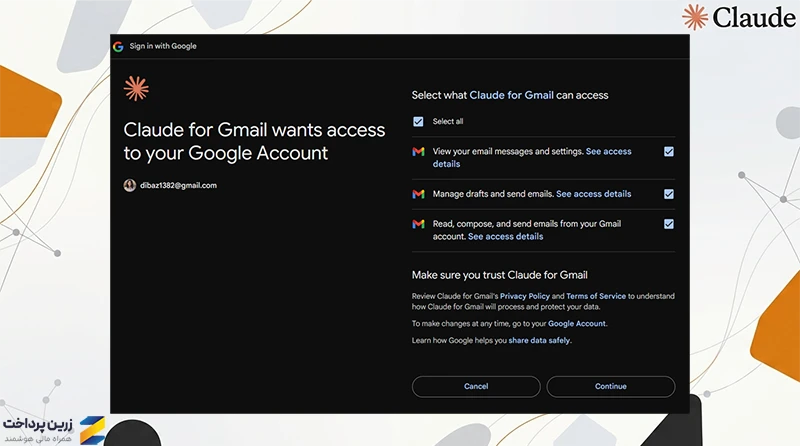Open See access details for Read, compose, send
Screen dimensions: 800x446
(x=506, y=236)
